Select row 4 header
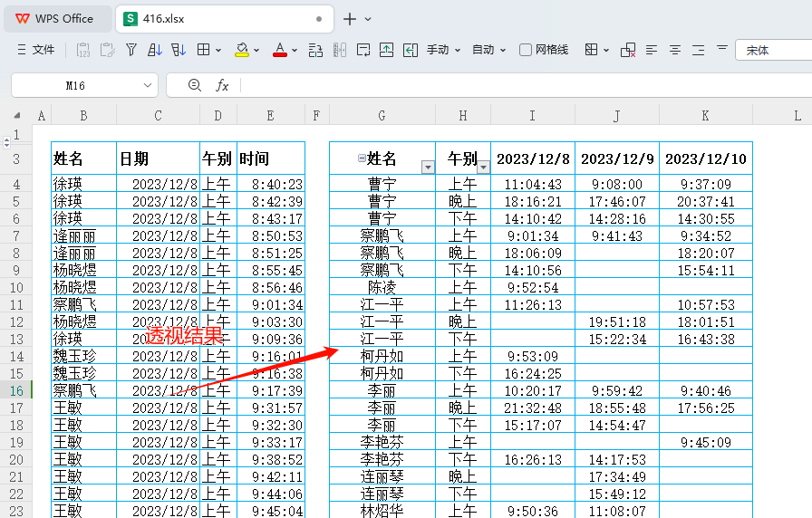 tap(16, 184)
